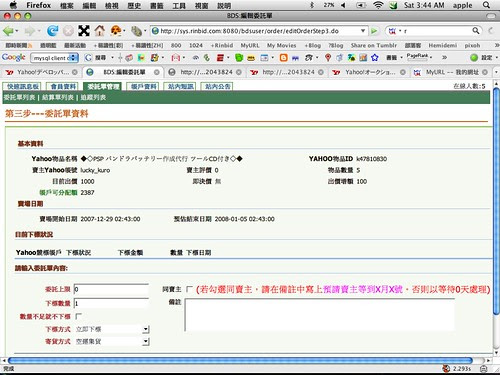Open the My Movies bookmark

281,45
